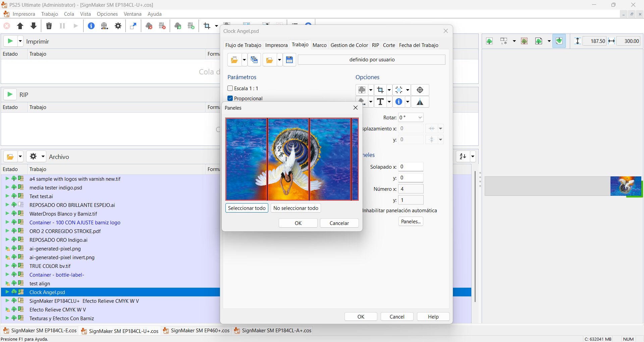Expand the Imprimir play button dropdown arrow
The width and height of the screenshot is (644, 342).
click(x=20, y=41)
